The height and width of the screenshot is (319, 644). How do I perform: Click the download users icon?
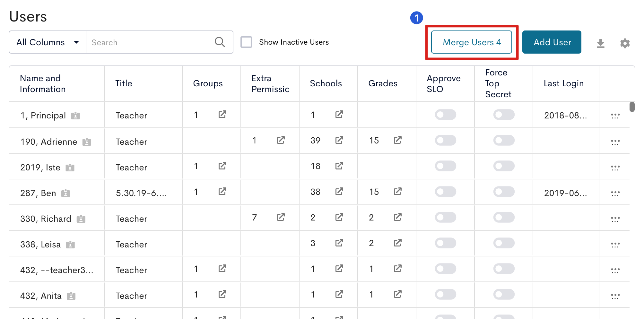600,43
